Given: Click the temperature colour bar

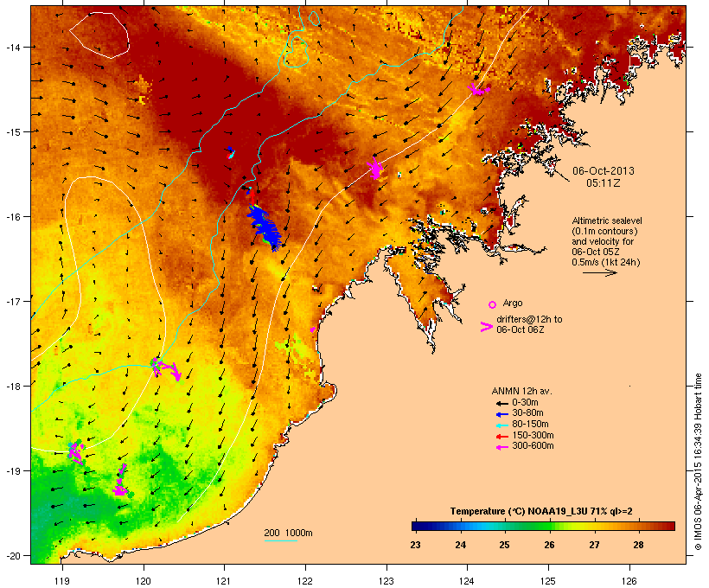Looking at the screenshot, I should click(x=543, y=526).
